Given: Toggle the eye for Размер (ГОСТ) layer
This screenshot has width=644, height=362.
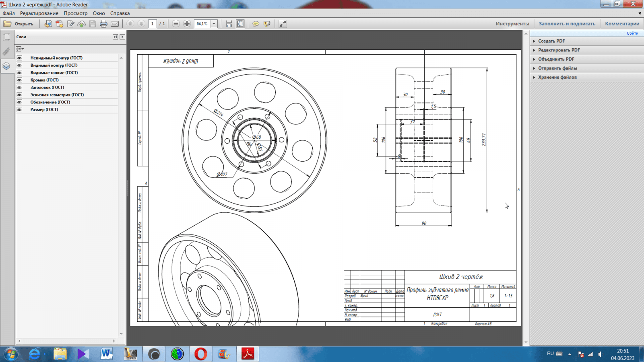Looking at the screenshot, I should coord(19,109).
